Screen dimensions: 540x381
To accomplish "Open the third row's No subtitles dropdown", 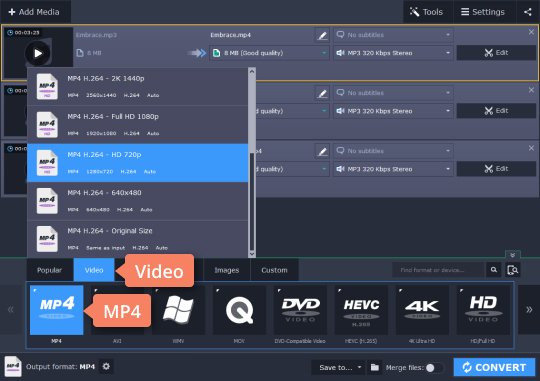I will pos(393,151).
